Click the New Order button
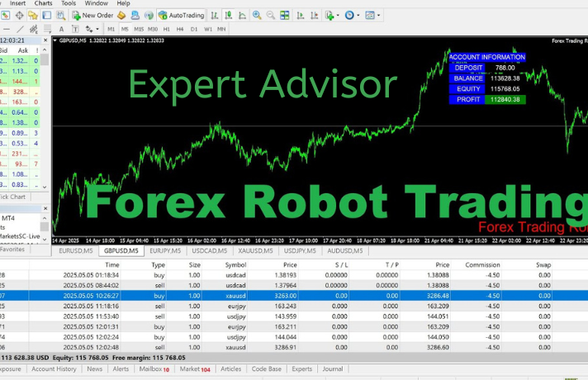588x380 pixels. click(92, 16)
